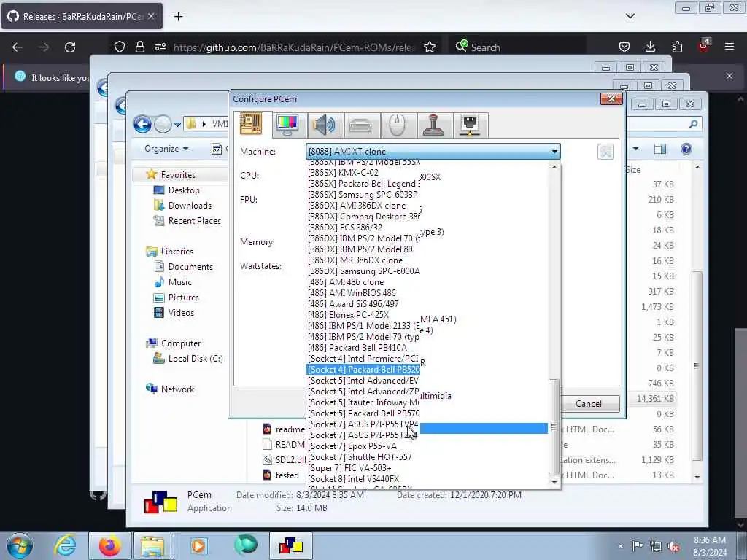Image resolution: width=747 pixels, height=560 pixels.
Task: Open Desktop in Explorer Favorites
Action: coord(184,190)
